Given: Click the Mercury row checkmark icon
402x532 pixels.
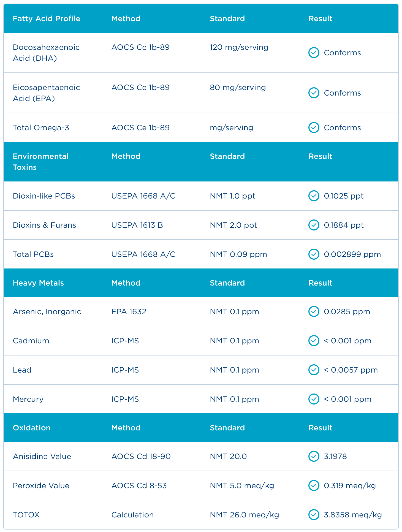Looking at the screenshot, I should [x=314, y=399].
